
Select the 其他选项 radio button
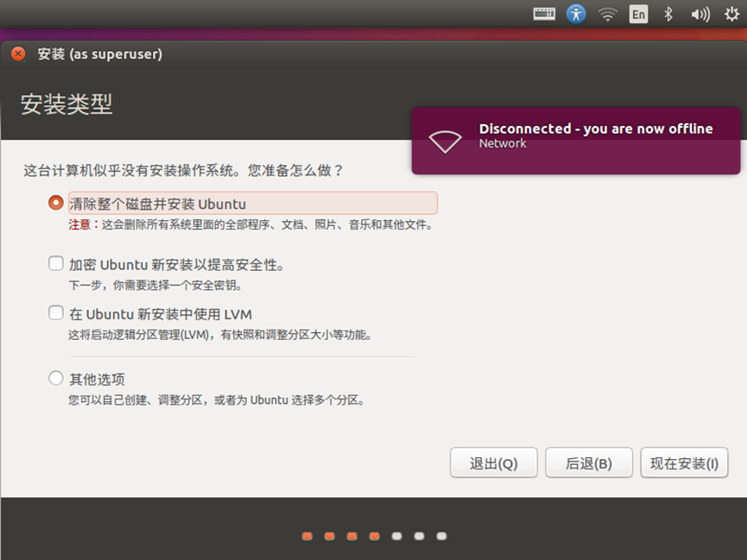pos(56,378)
